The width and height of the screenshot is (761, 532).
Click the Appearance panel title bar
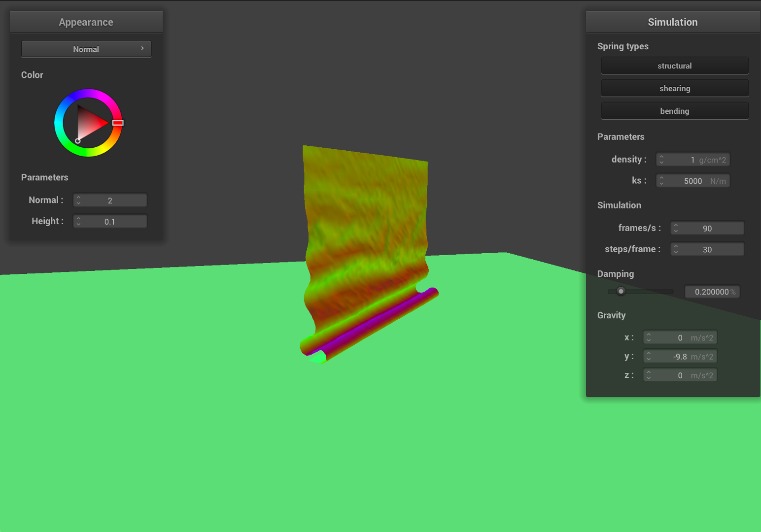pyautogui.click(x=86, y=22)
